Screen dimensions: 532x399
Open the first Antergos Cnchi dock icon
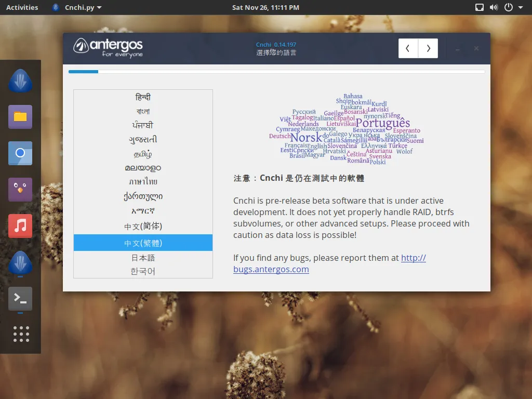20,81
